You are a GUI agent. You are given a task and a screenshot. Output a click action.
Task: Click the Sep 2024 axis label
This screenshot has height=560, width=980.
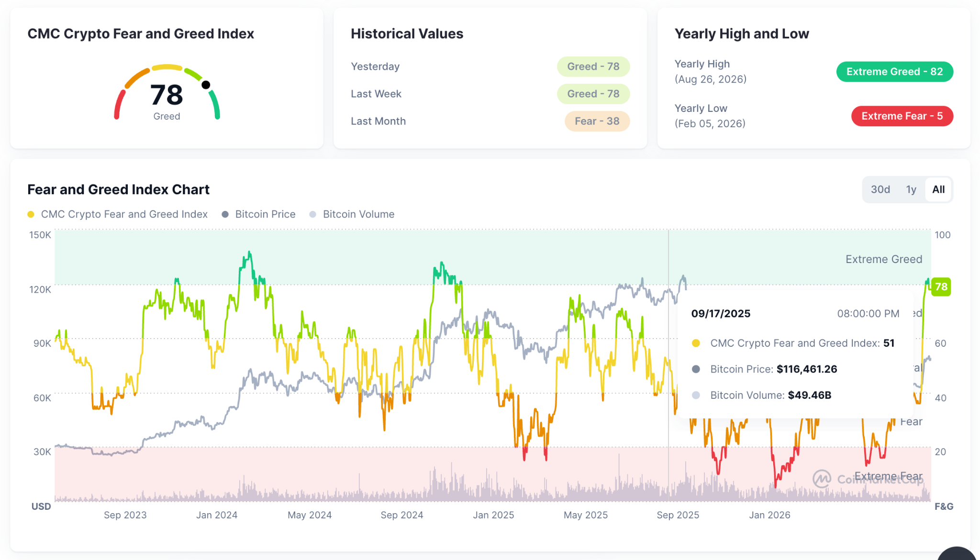click(x=402, y=515)
